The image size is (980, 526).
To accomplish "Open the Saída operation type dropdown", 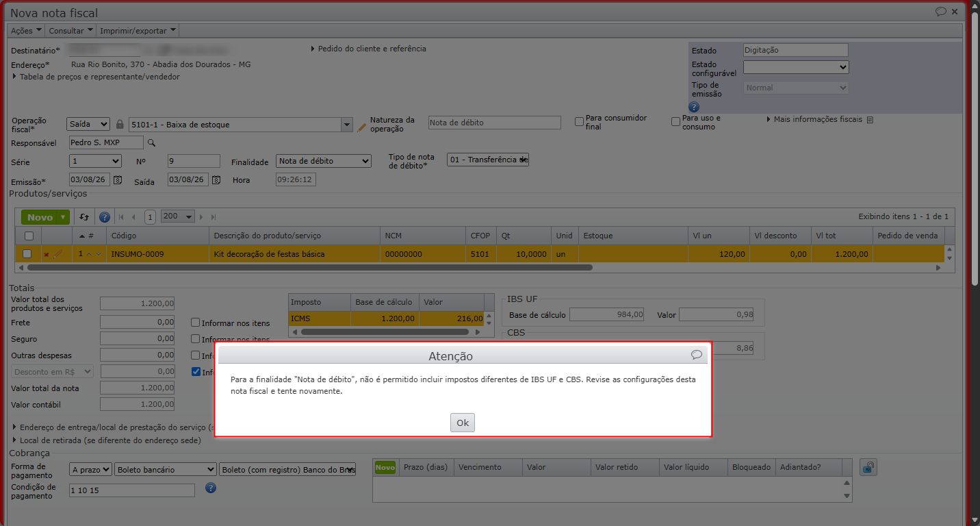I will point(88,124).
